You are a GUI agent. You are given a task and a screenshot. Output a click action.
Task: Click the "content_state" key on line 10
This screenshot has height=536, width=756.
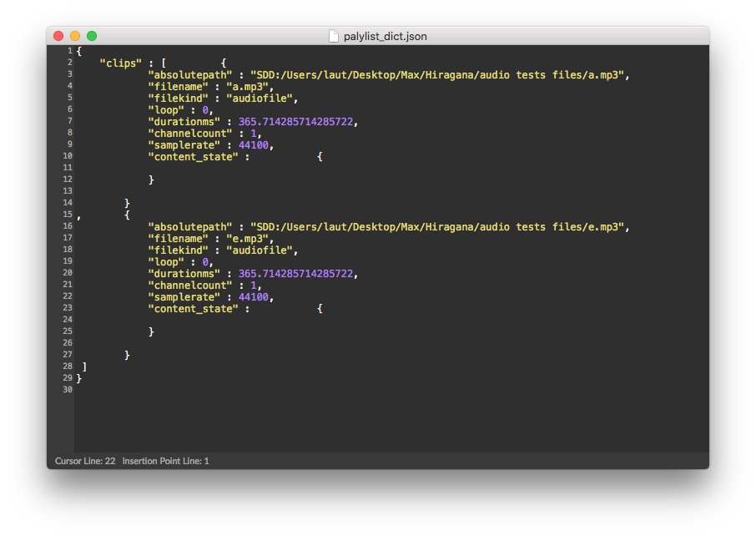pos(193,156)
